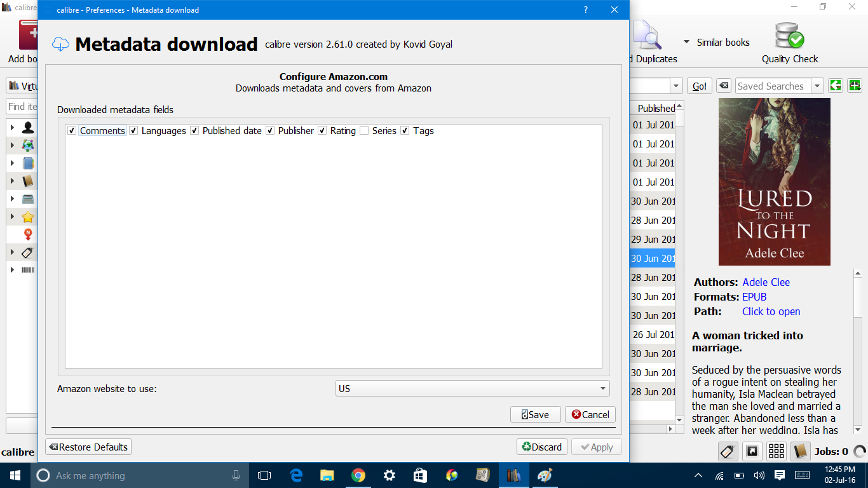Clear the search with the reset icon
This screenshot has height=488, width=868.
pyautogui.click(x=724, y=86)
